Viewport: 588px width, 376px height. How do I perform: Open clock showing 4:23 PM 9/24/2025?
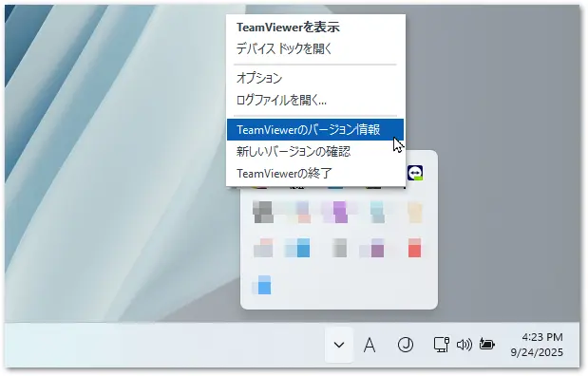[x=537, y=345]
